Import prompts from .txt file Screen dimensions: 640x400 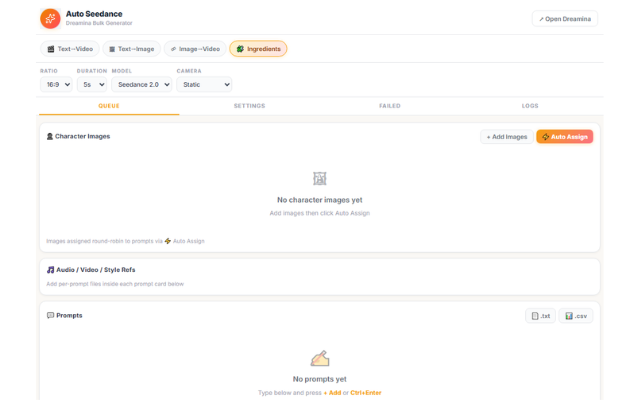pyautogui.click(x=540, y=316)
